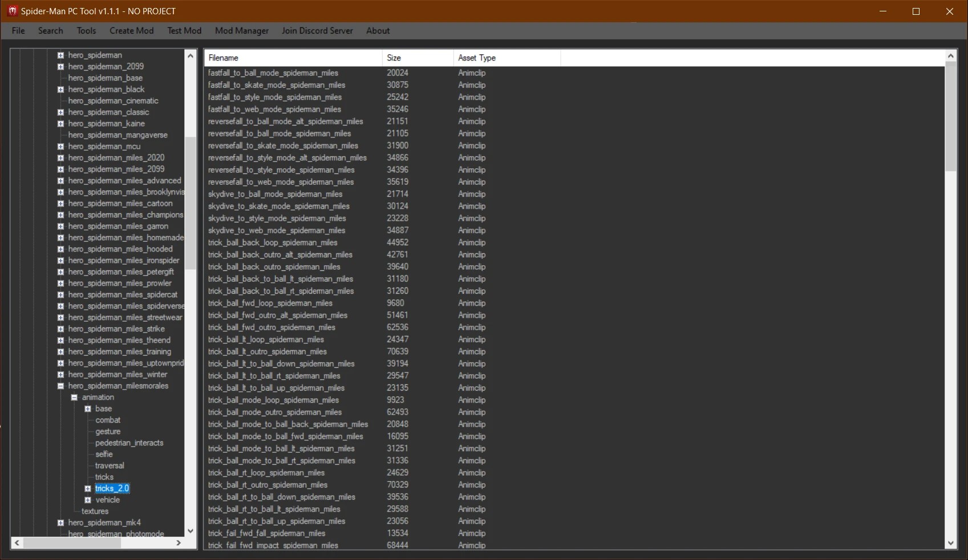Open the Create Mod menu
Screen dimensions: 968x560
pyautogui.click(x=132, y=31)
